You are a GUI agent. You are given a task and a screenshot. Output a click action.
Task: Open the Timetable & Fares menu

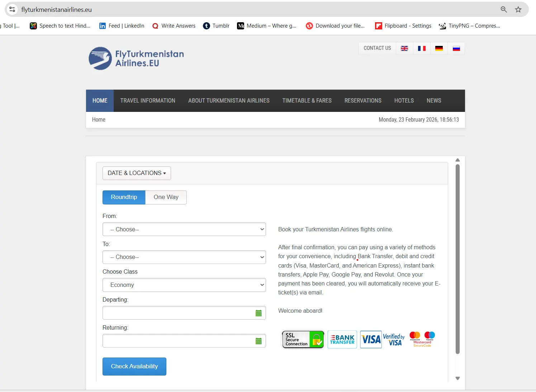(x=307, y=101)
